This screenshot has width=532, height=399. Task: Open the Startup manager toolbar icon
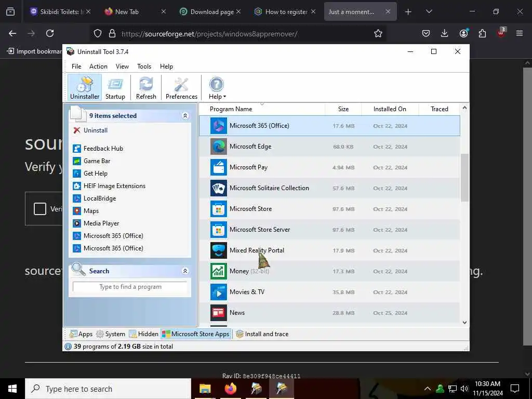coord(115,87)
